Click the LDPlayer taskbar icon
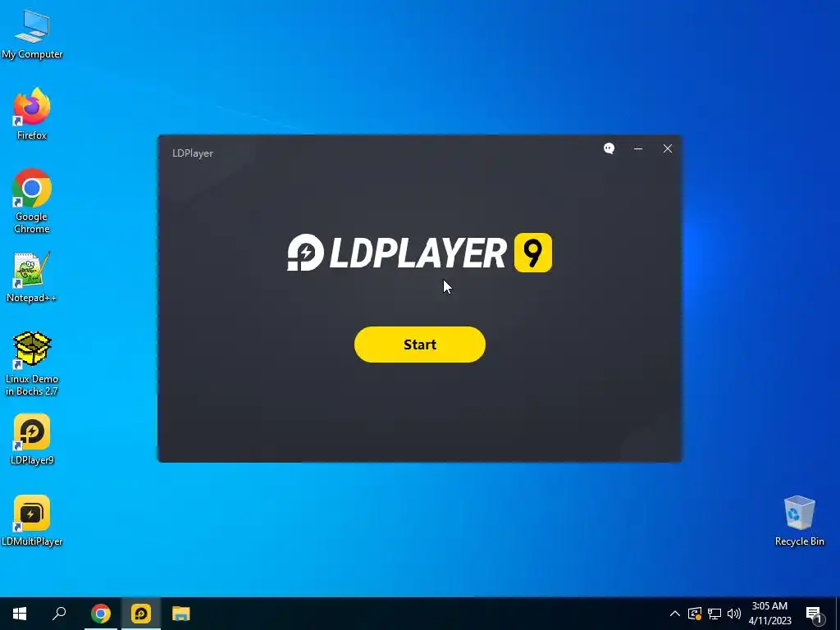This screenshot has width=840, height=630. pos(141,614)
